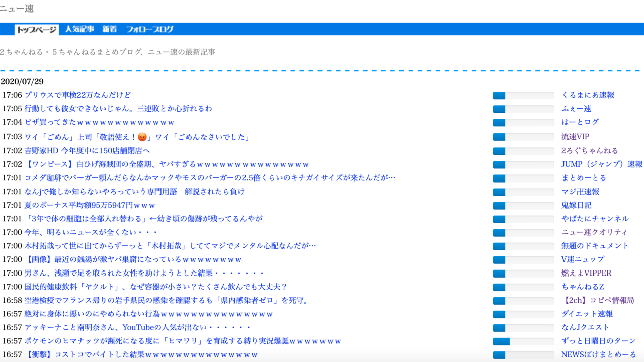Screen dimensions: 644x362
Task: Click the 2020/07/29 date heading
Action: [22, 82]
